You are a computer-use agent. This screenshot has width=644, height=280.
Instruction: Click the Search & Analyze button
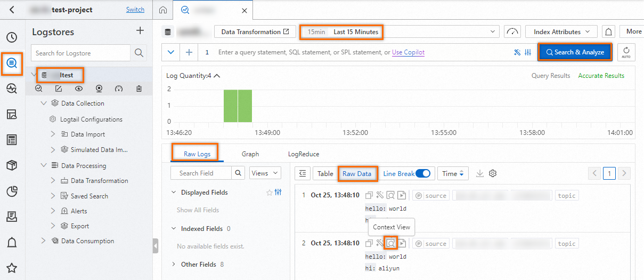(x=574, y=52)
